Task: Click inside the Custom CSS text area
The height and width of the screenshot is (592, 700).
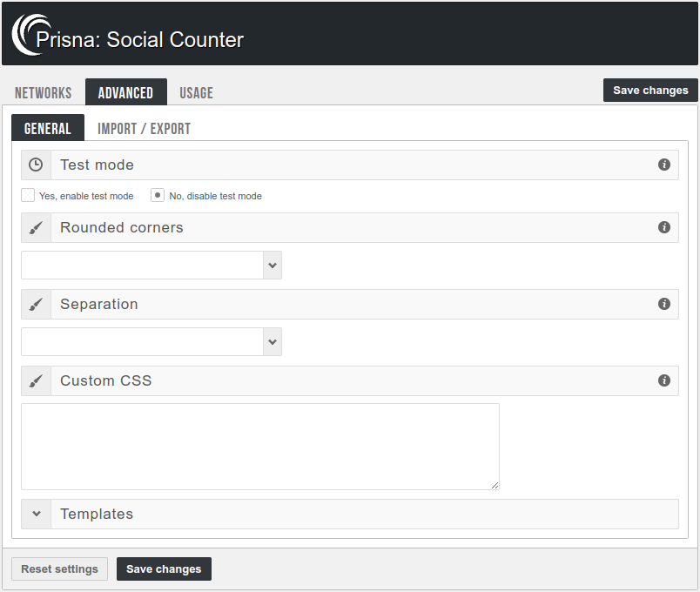Action: pos(260,447)
